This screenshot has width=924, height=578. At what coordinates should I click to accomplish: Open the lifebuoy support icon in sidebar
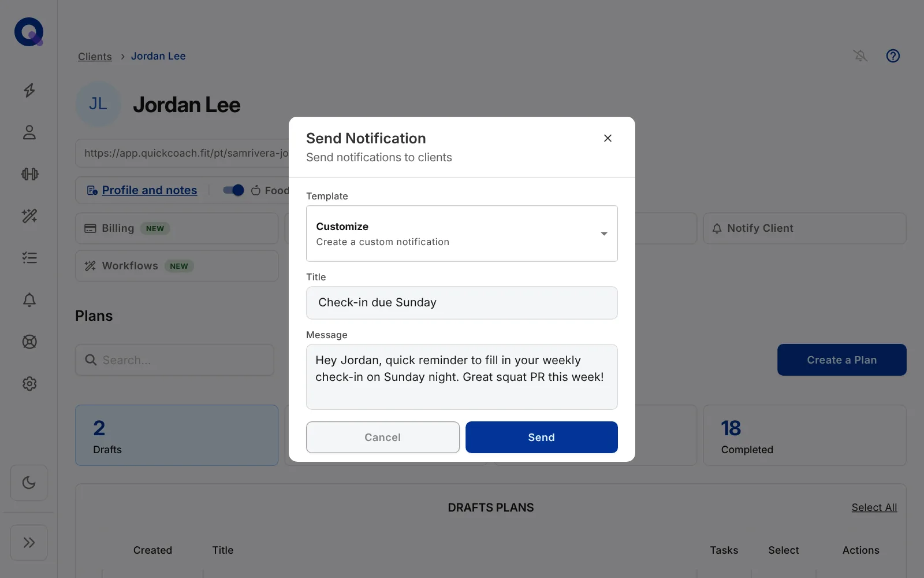coord(29,342)
